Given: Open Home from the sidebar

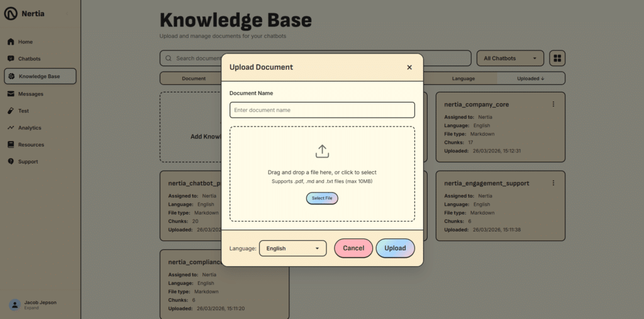Looking at the screenshot, I should [x=40, y=42].
